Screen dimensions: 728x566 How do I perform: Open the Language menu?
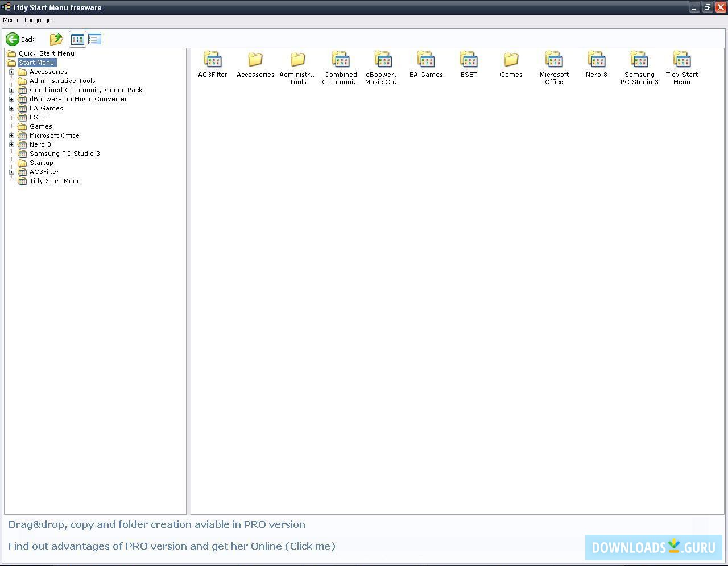click(38, 20)
